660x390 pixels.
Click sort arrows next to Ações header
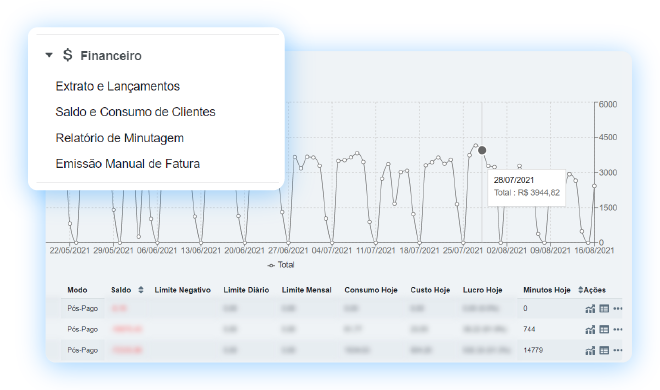tap(580, 290)
